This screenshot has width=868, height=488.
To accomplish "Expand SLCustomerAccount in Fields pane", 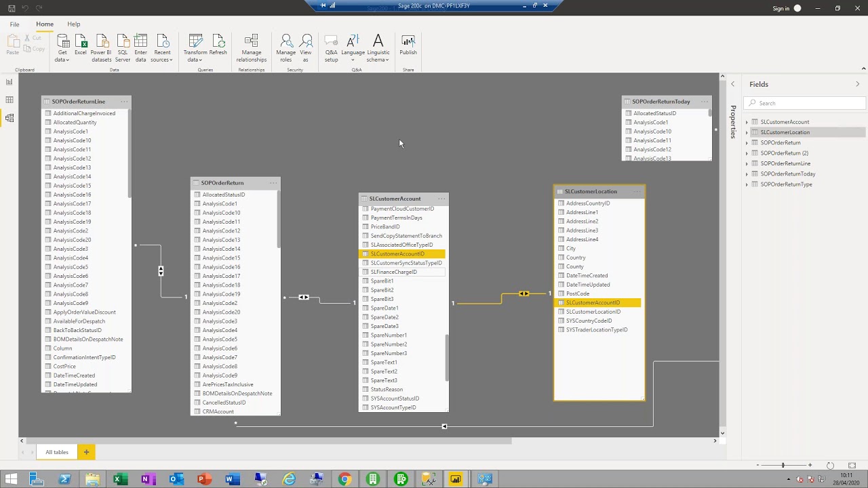I will pos(747,122).
